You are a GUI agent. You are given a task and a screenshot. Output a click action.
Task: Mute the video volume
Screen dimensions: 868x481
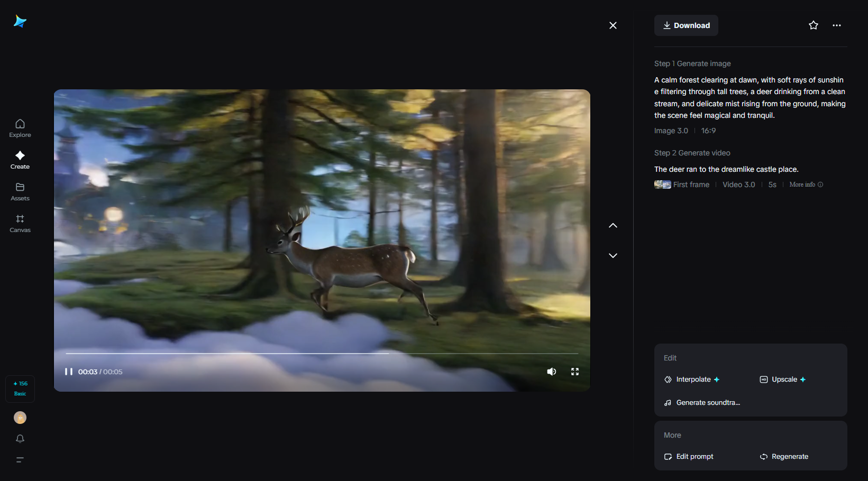point(552,372)
